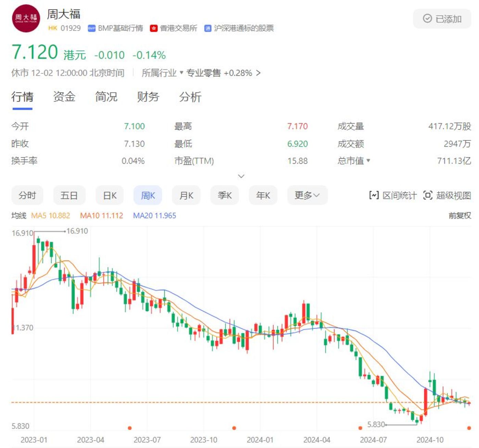Click the 前复权 adjustment setting
The height and width of the screenshot is (448, 479).
click(x=460, y=216)
